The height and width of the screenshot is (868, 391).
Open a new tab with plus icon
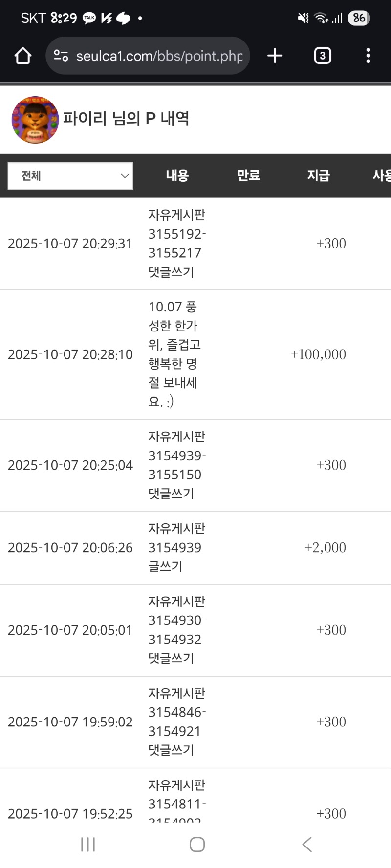point(275,56)
